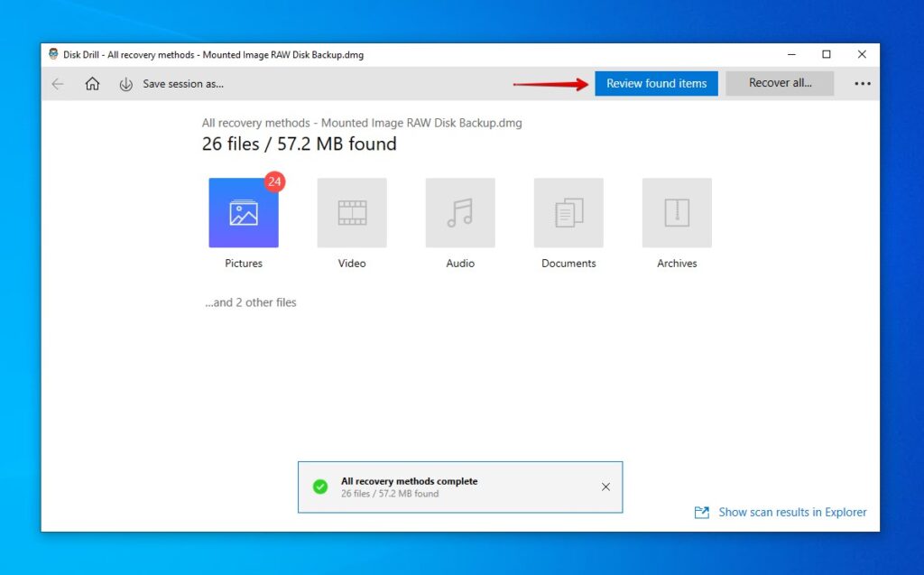Click the Review found items button
Image resolution: width=924 pixels, height=575 pixels.
(x=656, y=83)
